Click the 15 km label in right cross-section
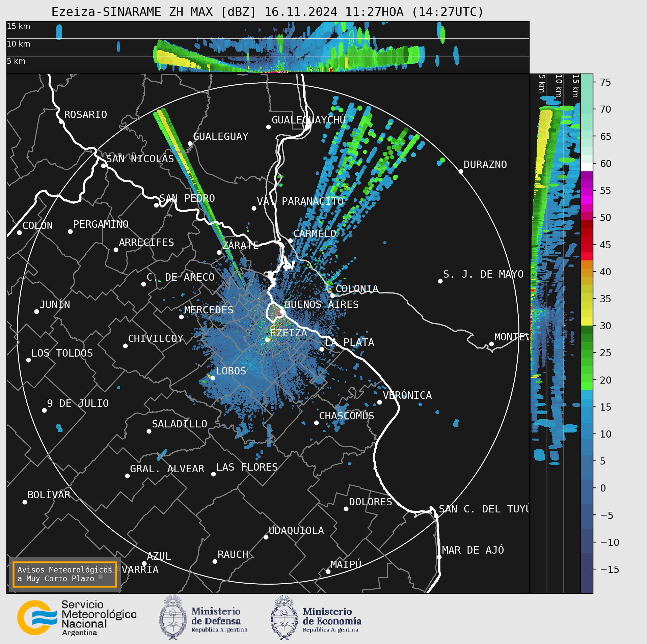 [576, 86]
